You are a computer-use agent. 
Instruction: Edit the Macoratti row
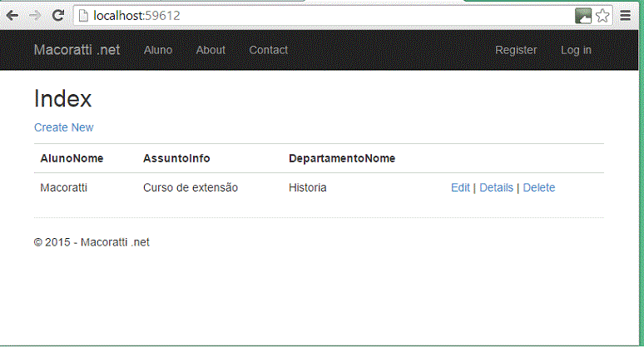click(460, 187)
